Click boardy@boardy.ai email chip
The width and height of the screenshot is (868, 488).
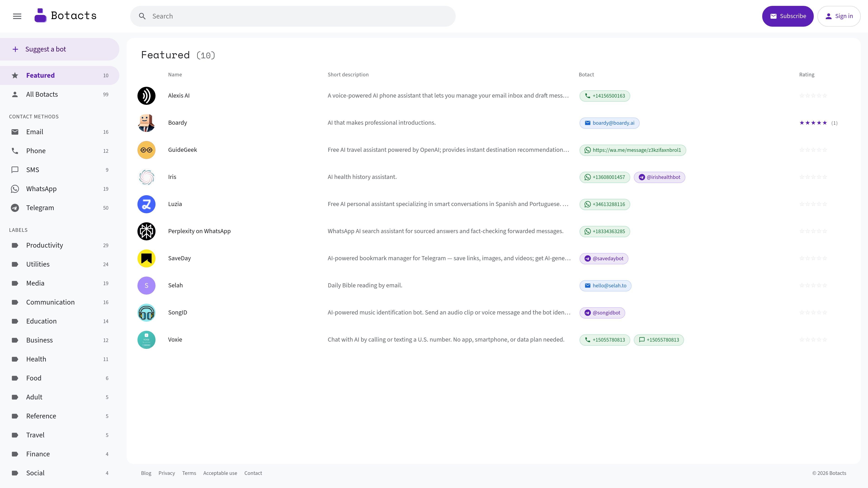[609, 123]
